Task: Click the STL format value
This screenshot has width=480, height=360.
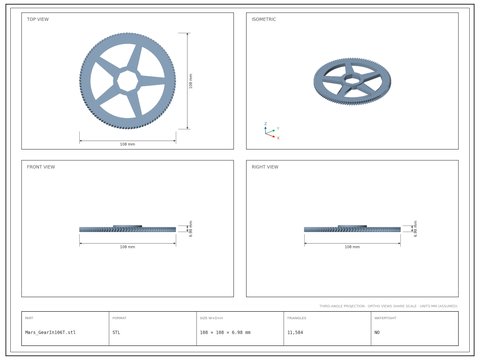Action: (x=116, y=332)
